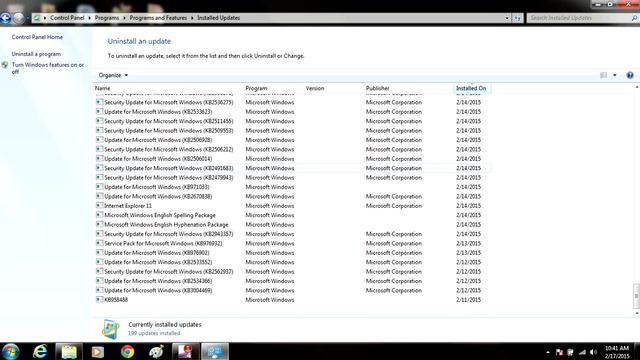The image size is (640, 360).
Task: Expand arrow after Programs breadcrumb
Action: pyautogui.click(x=124, y=18)
